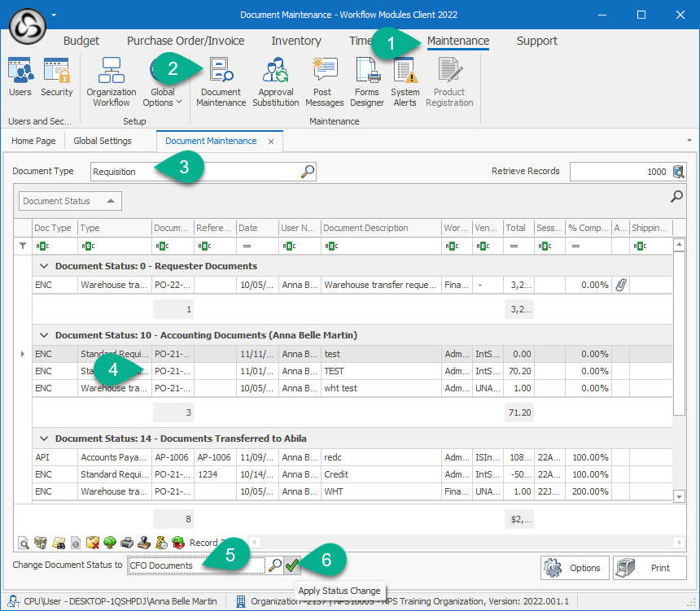Viewport: 700px width, 611px height.
Task: Collapse the Requester Documents status group
Action: [x=44, y=266]
